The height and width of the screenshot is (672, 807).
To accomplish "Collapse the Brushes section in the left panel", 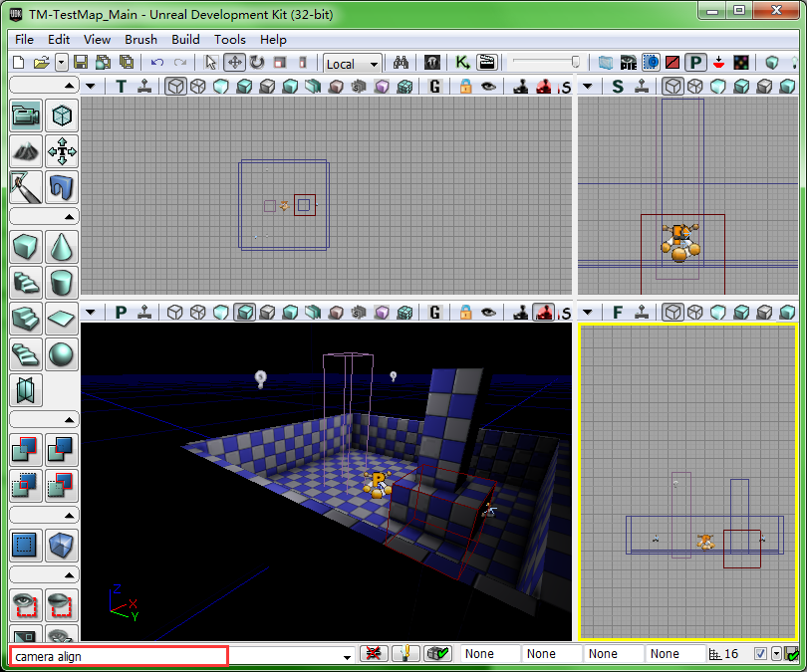I will [x=44, y=216].
